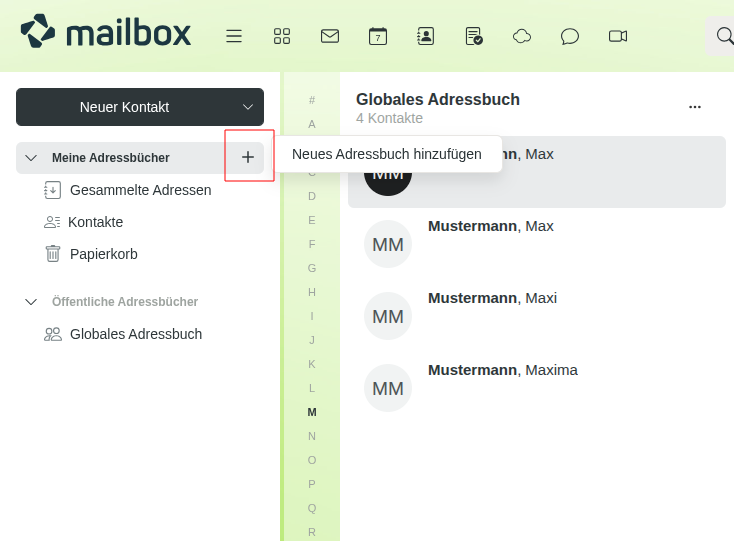Open the Neuer Kontakt dropdown arrow

point(248,107)
